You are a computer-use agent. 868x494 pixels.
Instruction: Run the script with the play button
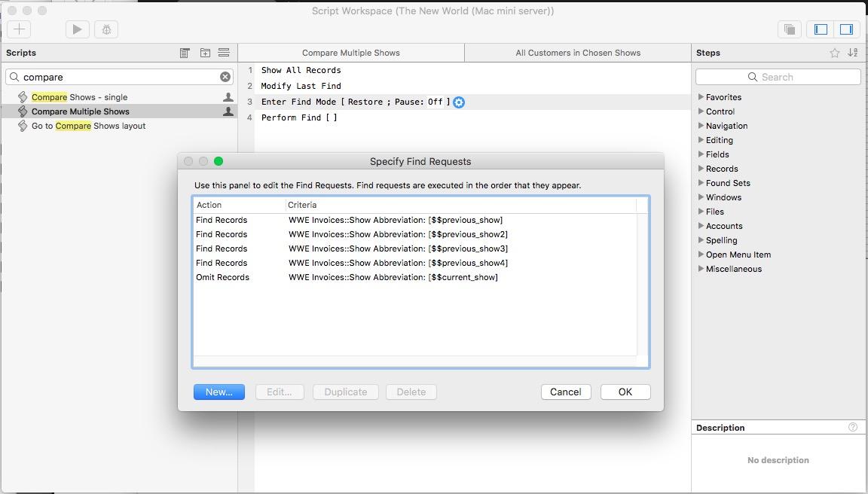pyautogui.click(x=77, y=29)
